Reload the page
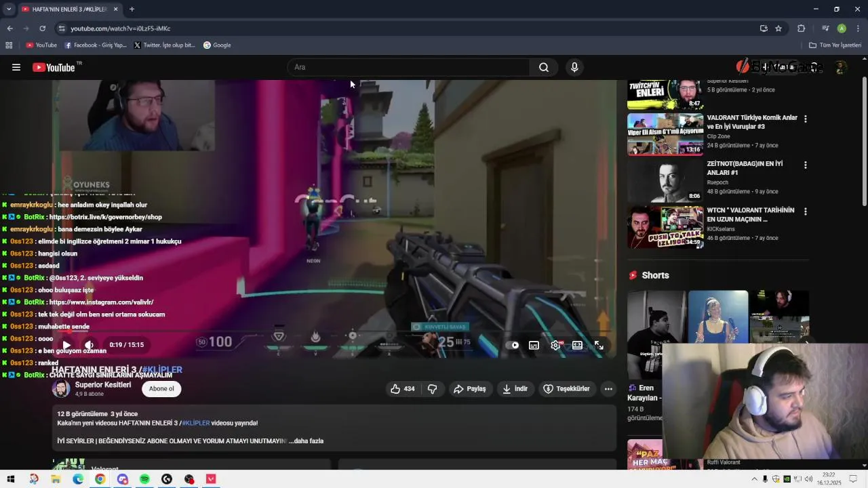This screenshot has height=488, width=868. 42,28
